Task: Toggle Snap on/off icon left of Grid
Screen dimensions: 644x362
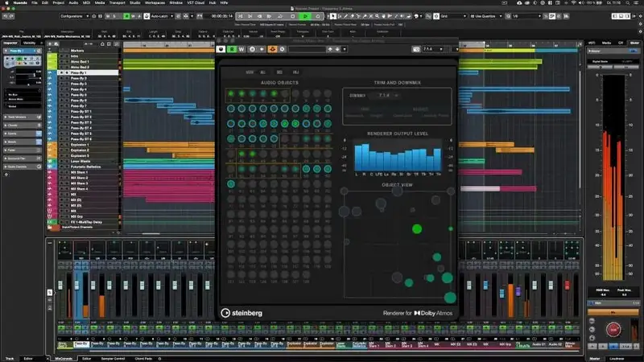Action: tap(436, 16)
